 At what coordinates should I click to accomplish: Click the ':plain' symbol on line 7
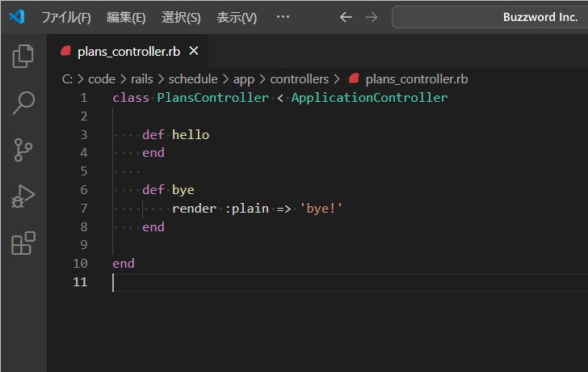(247, 209)
